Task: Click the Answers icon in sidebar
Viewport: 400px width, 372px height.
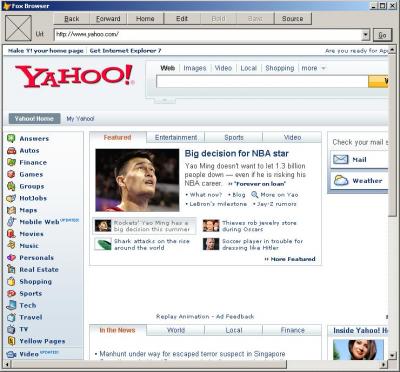Action: (x=11, y=138)
